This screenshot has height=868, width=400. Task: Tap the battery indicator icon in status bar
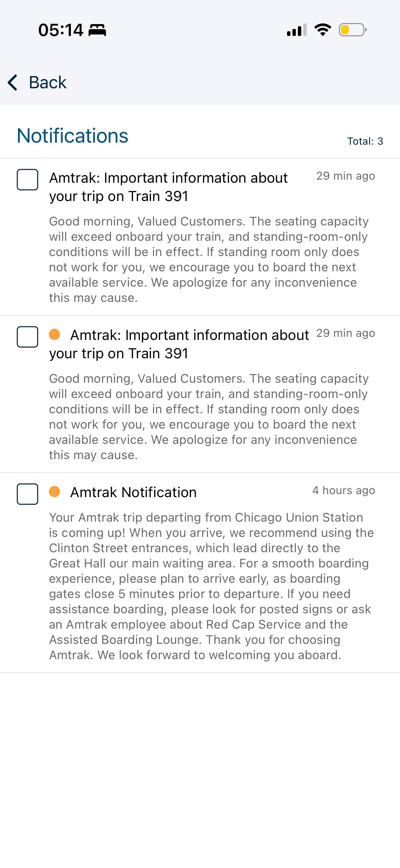point(353,30)
